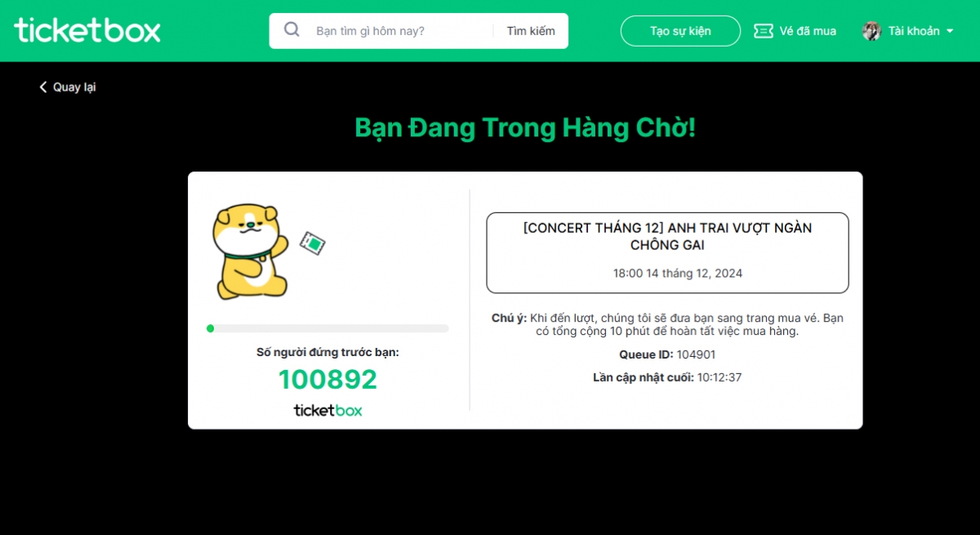Click the ticketbox logo in header
980x535 pixels.
(x=87, y=30)
